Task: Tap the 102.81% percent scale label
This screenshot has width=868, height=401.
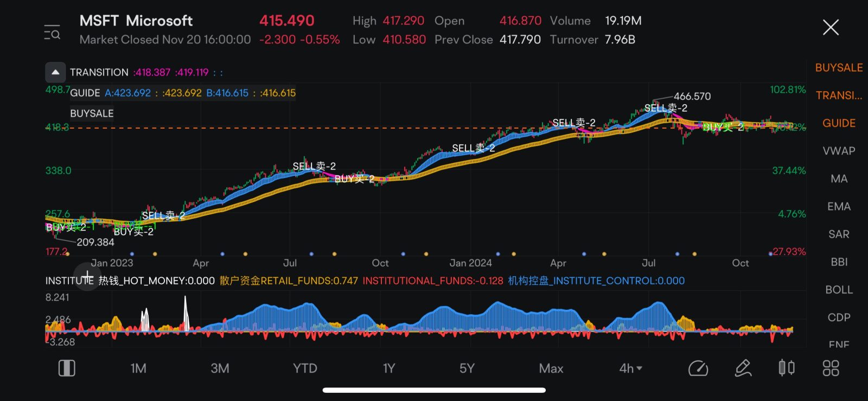Action: (788, 90)
